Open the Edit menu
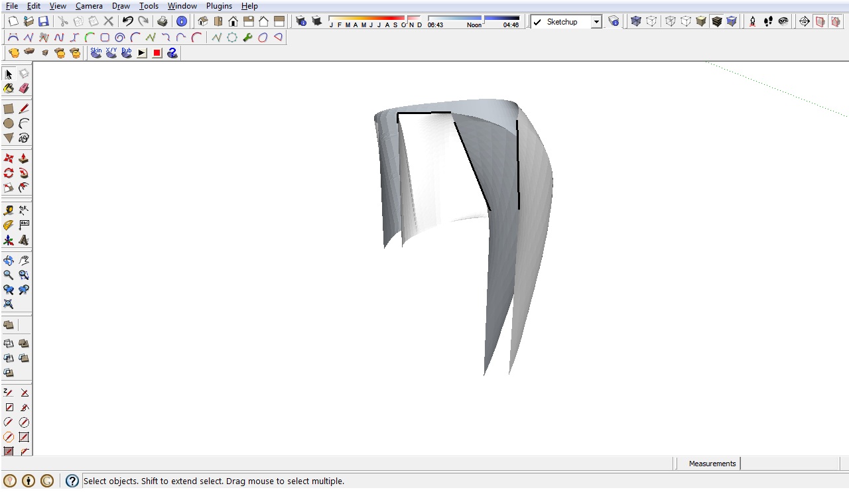Image resolution: width=849 pixels, height=504 pixels. point(34,6)
